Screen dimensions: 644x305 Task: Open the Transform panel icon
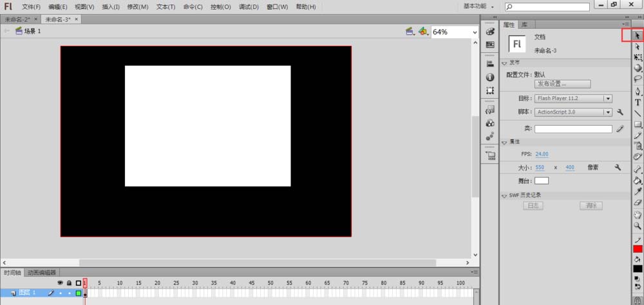[490, 90]
